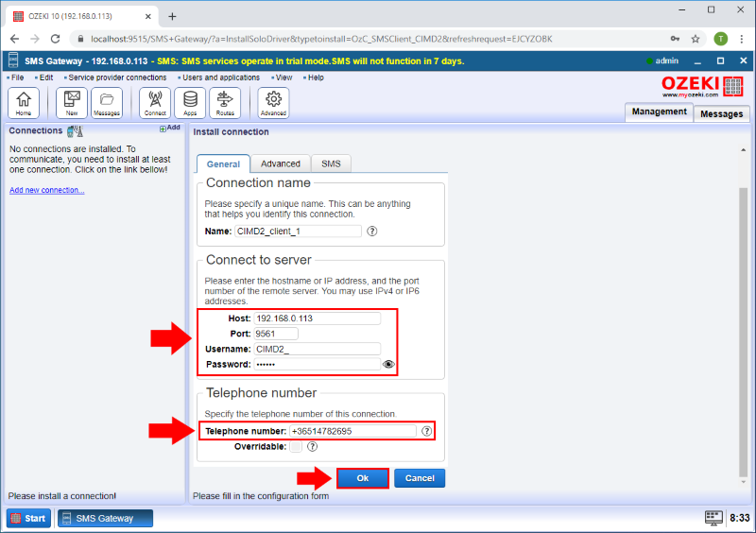The width and height of the screenshot is (756, 533).
Task: Click the Add new connection link
Action: pos(46,190)
